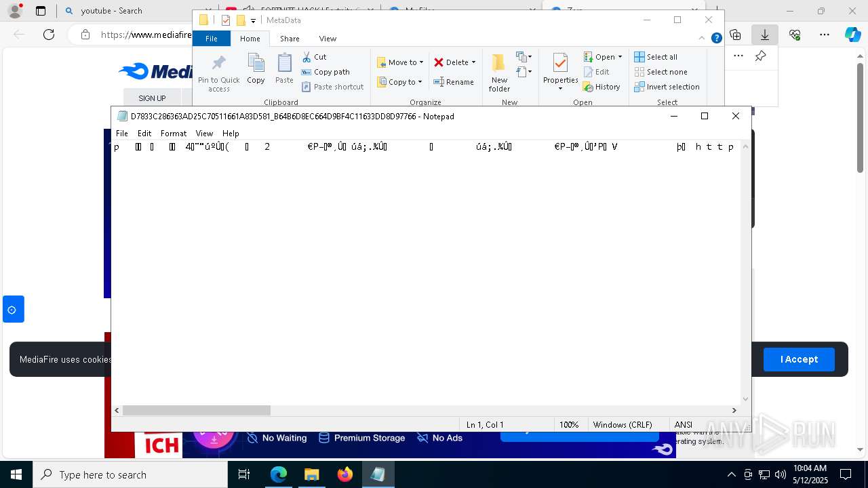Switch to Explorer View tab

[x=328, y=39]
